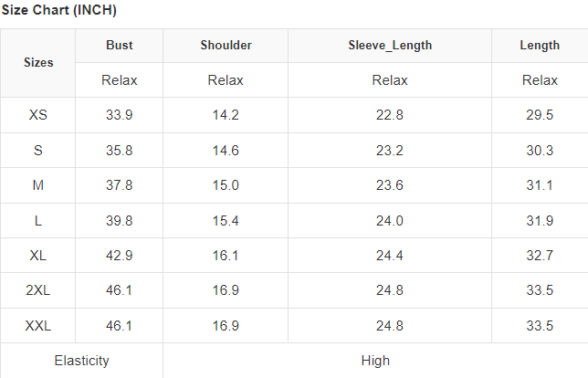Click the Elasticity row label

[x=81, y=361]
